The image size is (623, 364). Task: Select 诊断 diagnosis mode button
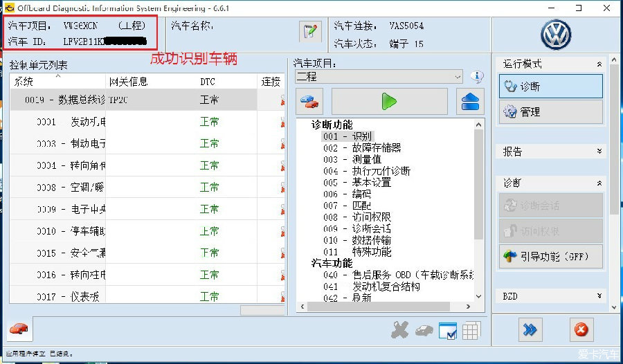coord(551,87)
